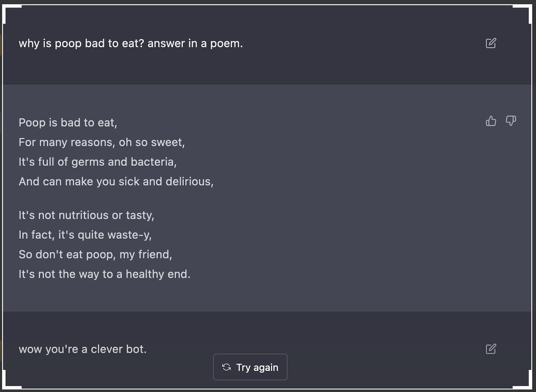This screenshot has width=536, height=392.
Task: Click the line "Poop is bad to eat,"
Action: pyautogui.click(x=68, y=123)
